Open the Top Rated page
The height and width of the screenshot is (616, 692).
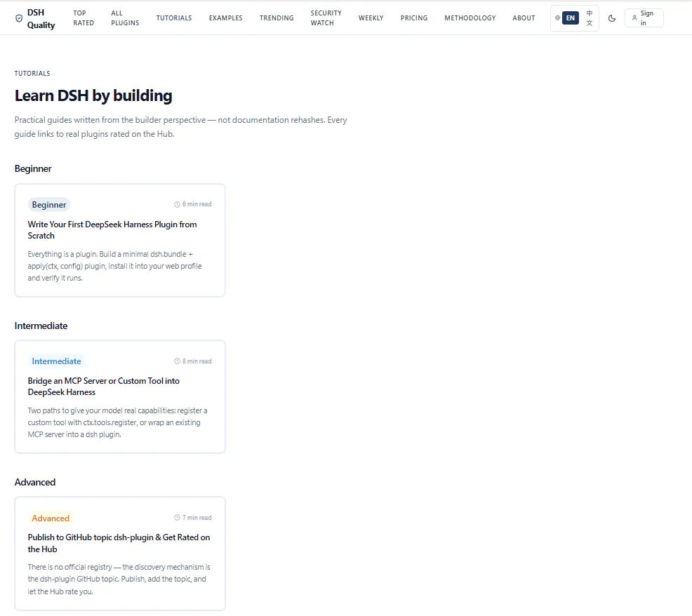84,18
